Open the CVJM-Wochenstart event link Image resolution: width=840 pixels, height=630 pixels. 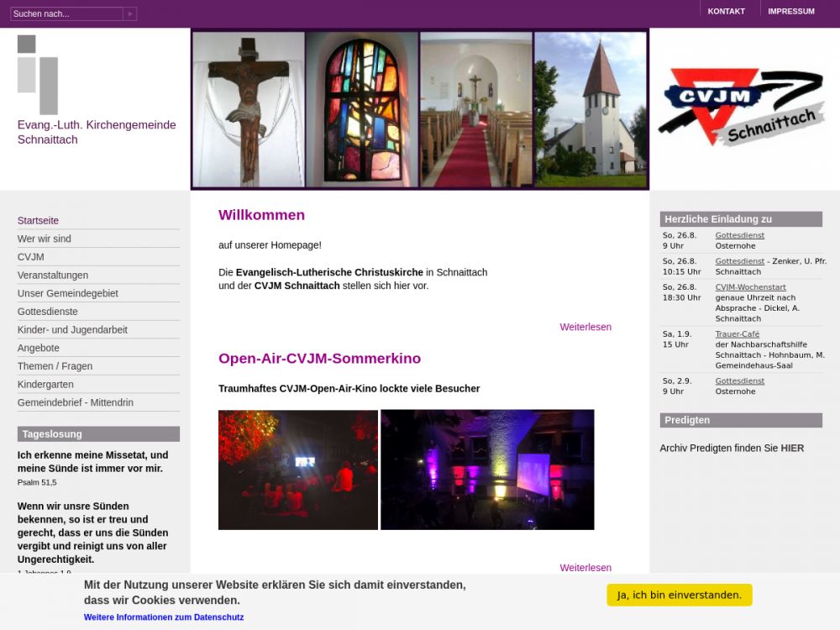click(x=750, y=287)
